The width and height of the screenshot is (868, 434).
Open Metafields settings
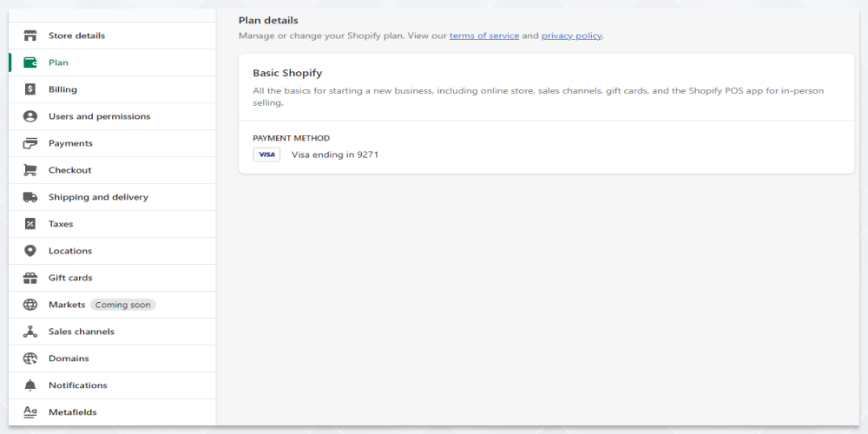pos(112,412)
